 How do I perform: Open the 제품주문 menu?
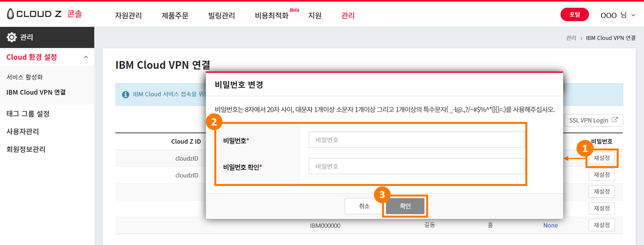coord(175,16)
